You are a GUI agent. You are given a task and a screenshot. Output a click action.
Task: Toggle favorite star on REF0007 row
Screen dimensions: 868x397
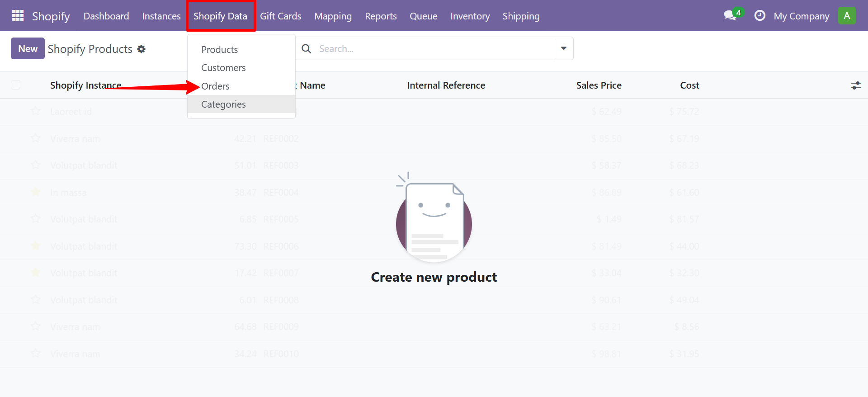point(36,273)
